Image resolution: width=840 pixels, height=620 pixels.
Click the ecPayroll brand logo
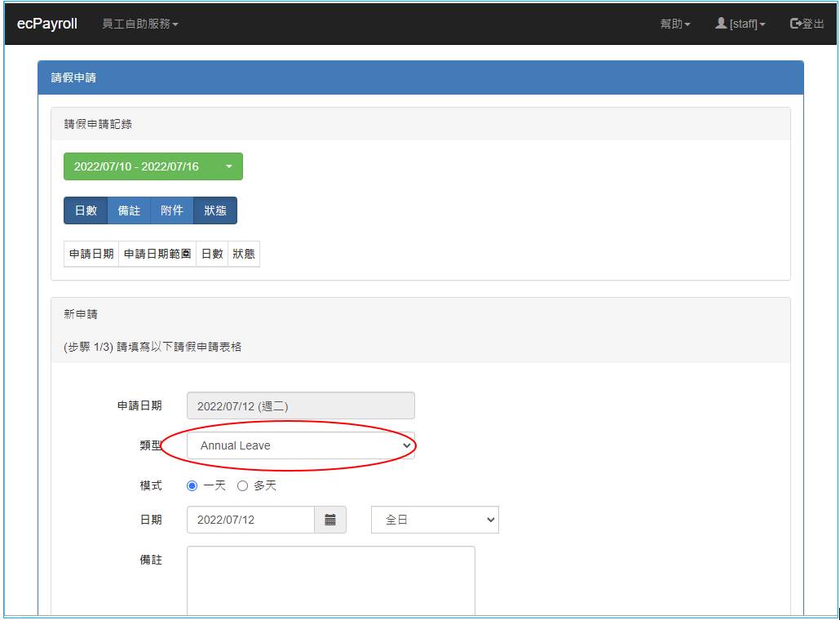coord(47,24)
